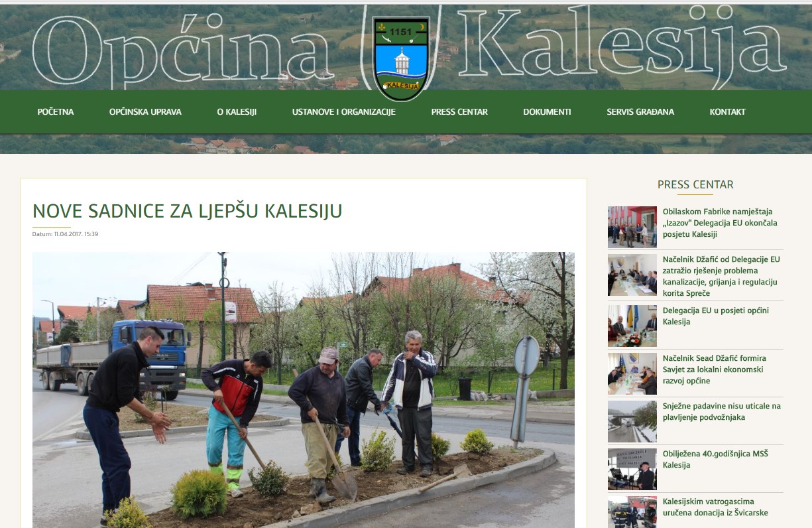Click the snowy underpass thumbnail image
The height and width of the screenshot is (528, 812).
tap(632, 421)
